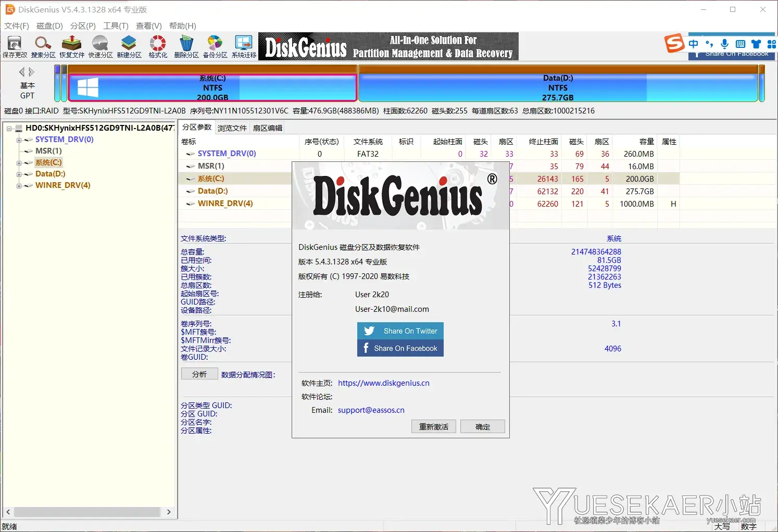Select WINRE_DRV(4) in the disk tree
Viewport: 778px width, 532px height.
coord(63,185)
